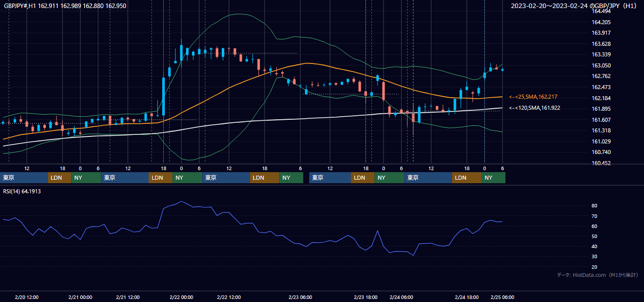Pick the RSI scale value 80

[595, 206]
